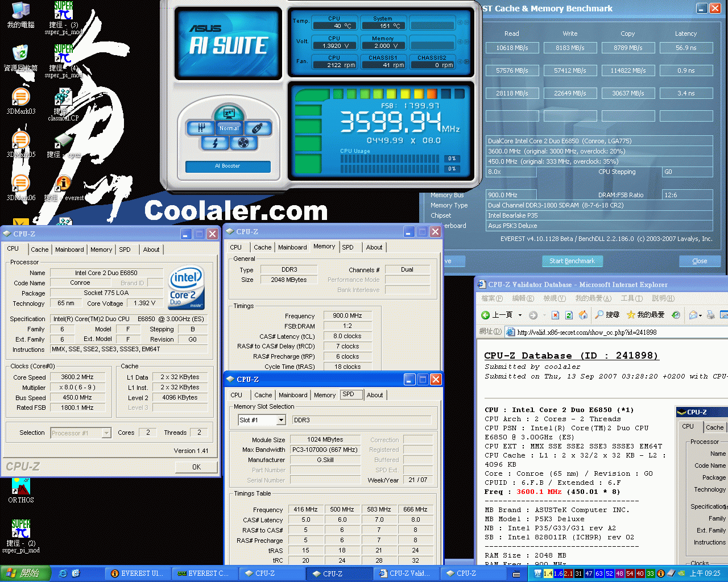Click the Home icon in Internet Explorer toolbar
This screenshot has height=582, width=728.
[583, 315]
